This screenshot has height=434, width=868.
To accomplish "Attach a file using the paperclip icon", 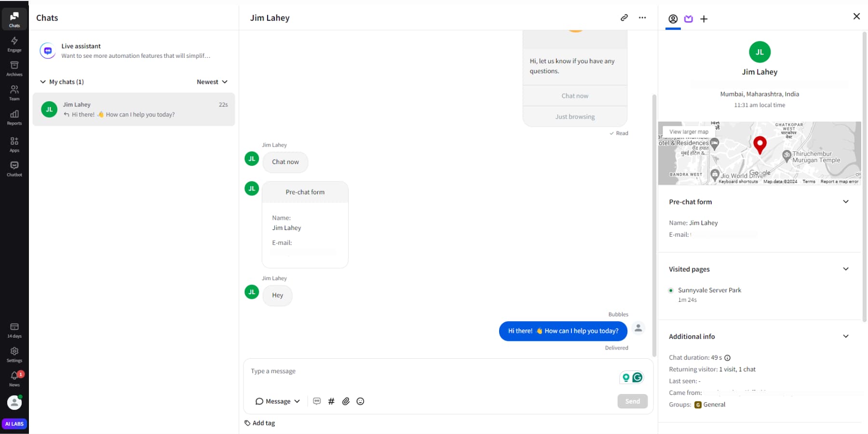I will point(346,401).
